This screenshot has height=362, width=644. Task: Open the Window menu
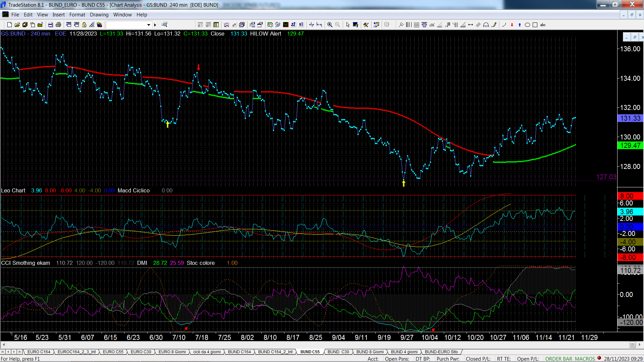point(122,15)
